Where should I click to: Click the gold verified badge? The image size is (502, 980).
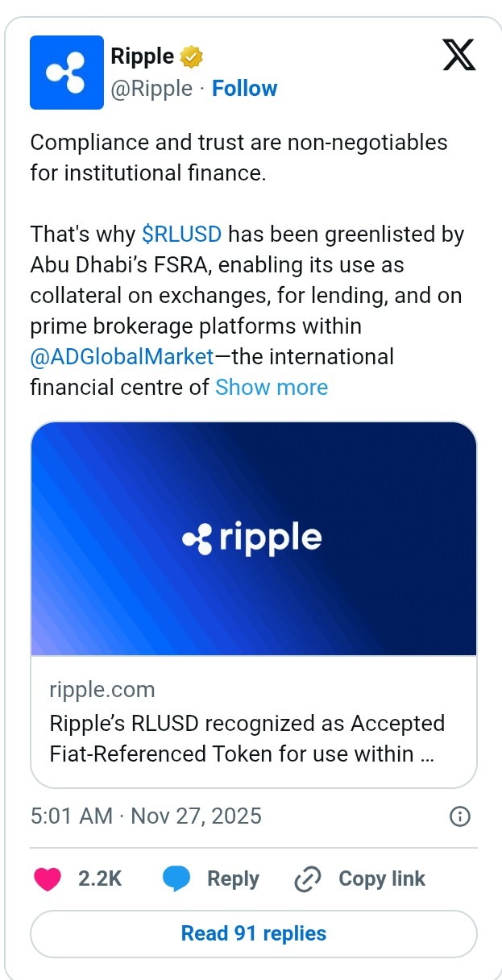(191, 57)
